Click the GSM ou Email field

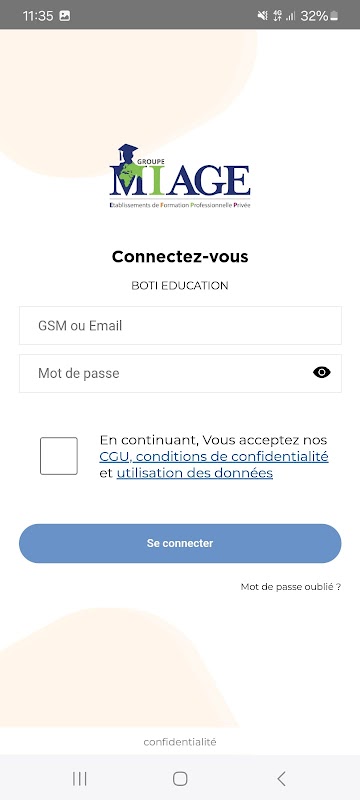click(180, 326)
